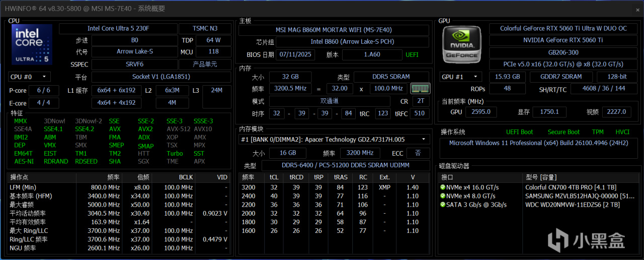Image resolution: width=644 pixels, height=260 pixels.
Task: Select the 最大睿频 operating point row
Action: 119,205
